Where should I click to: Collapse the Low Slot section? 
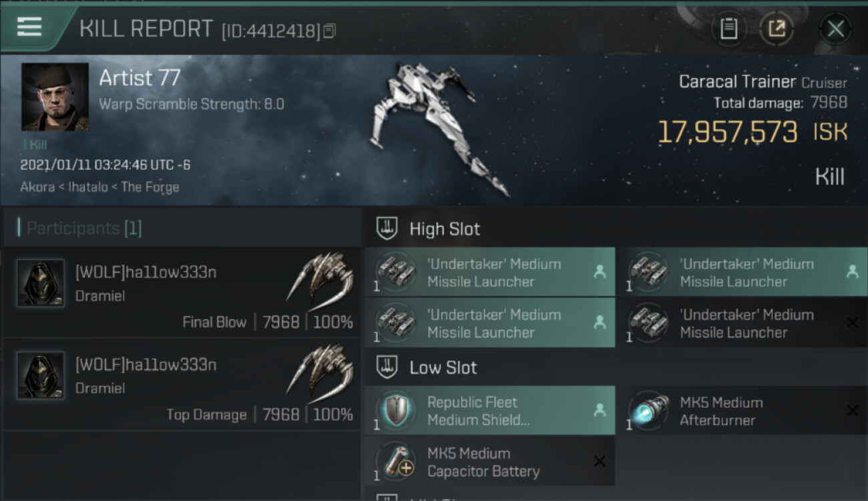click(x=388, y=367)
